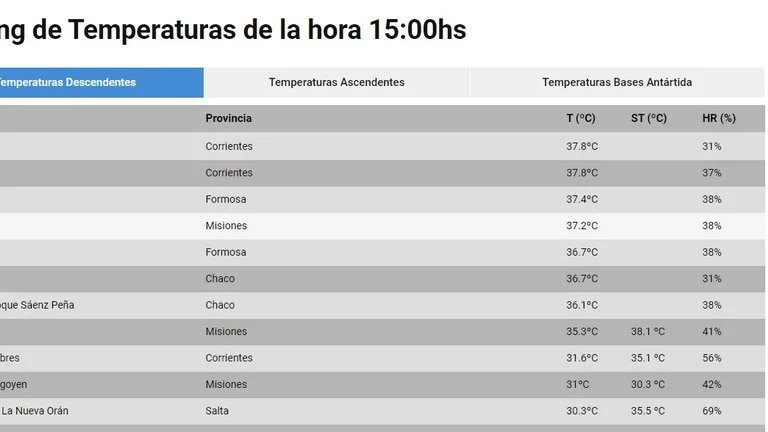
Task: Open the Temperaturas Ascendentes tab
Action: [336, 82]
